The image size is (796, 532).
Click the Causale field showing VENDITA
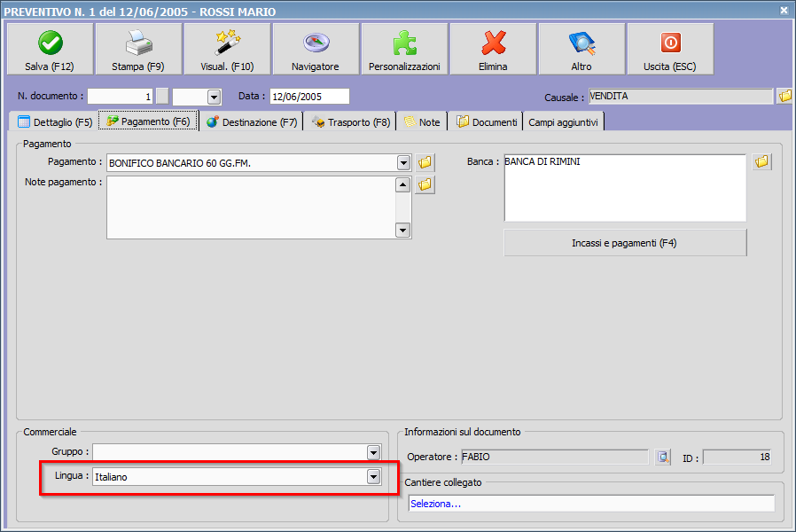tap(681, 97)
